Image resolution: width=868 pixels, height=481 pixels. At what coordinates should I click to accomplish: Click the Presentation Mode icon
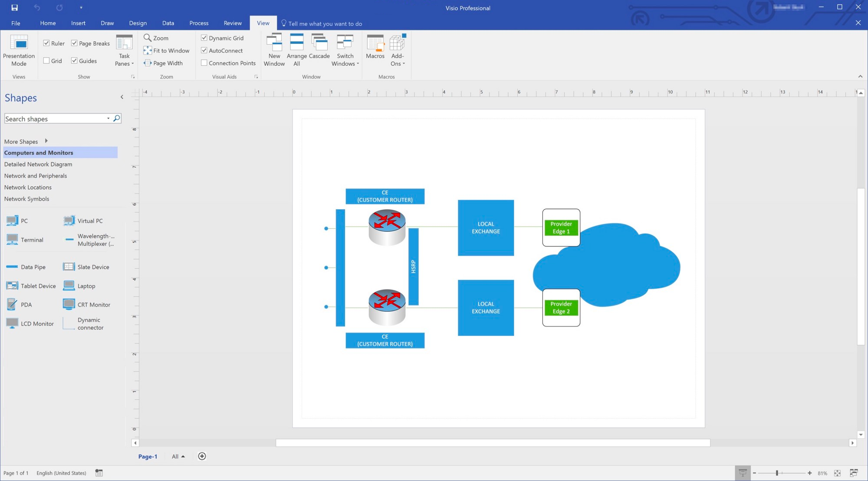tap(19, 43)
